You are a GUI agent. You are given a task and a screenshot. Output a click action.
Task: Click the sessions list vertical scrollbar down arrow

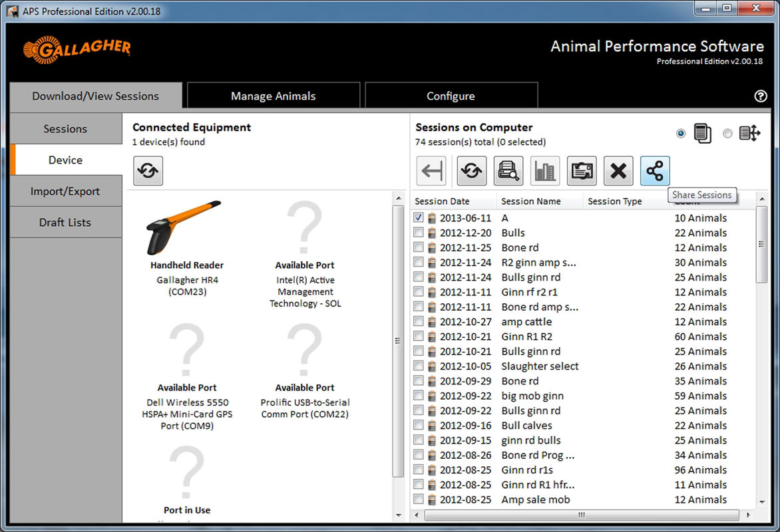[762, 502]
